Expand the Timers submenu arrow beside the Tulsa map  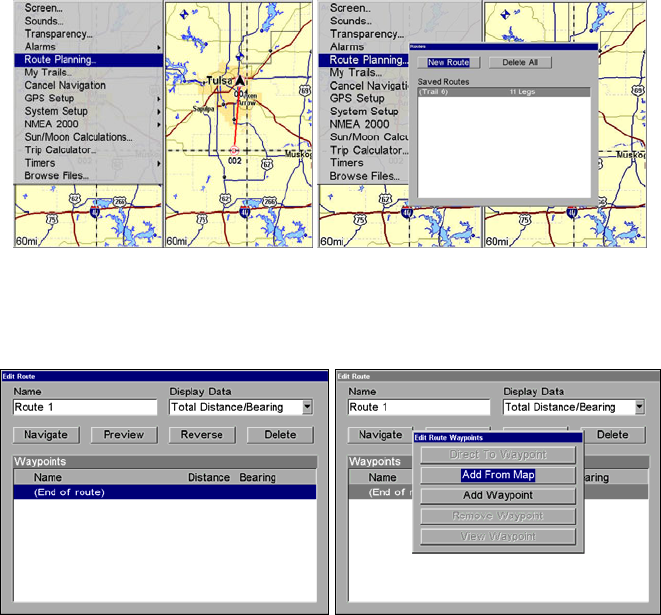pyautogui.click(x=159, y=163)
